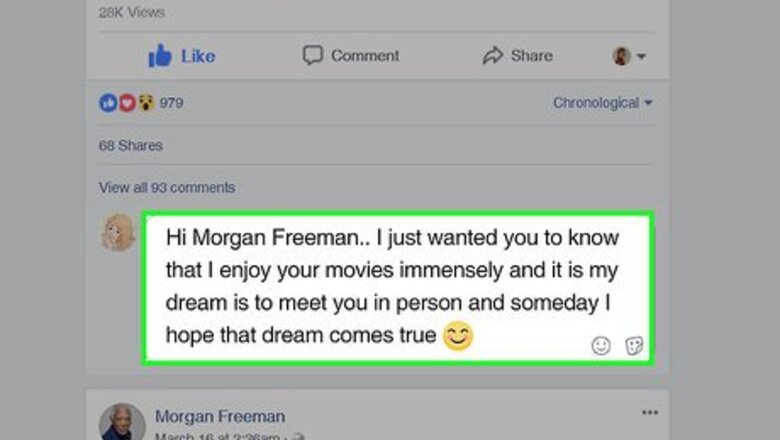780x440 pixels.
Task: Click the Like thumbs-up button
Action: click(x=181, y=56)
